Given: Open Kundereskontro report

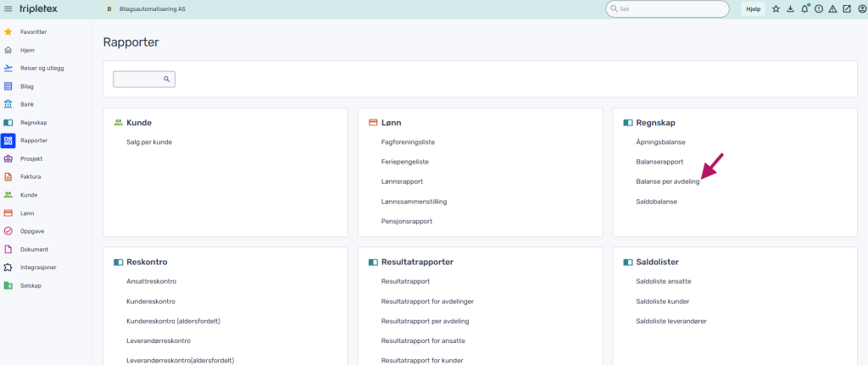Looking at the screenshot, I should coord(151,301).
